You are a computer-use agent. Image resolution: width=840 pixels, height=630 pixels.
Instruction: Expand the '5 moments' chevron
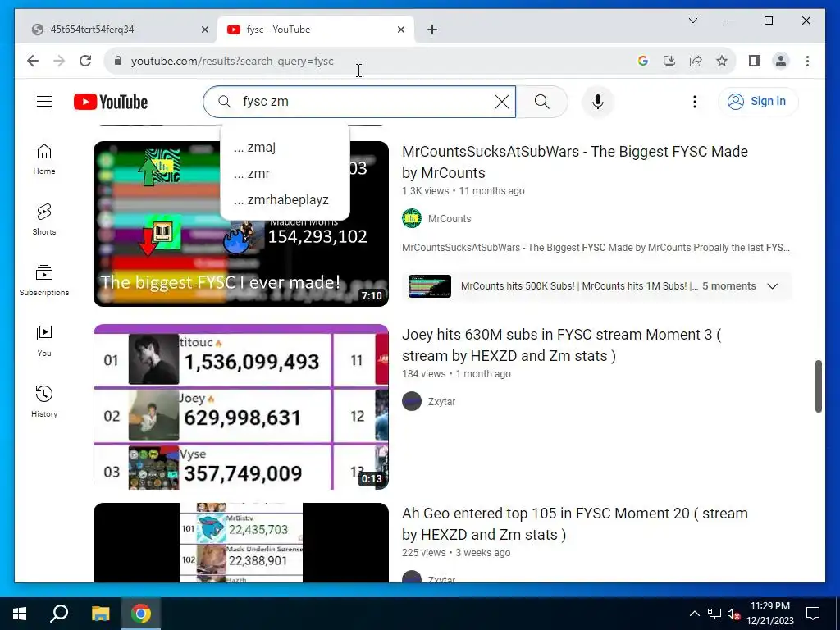click(x=772, y=286)
